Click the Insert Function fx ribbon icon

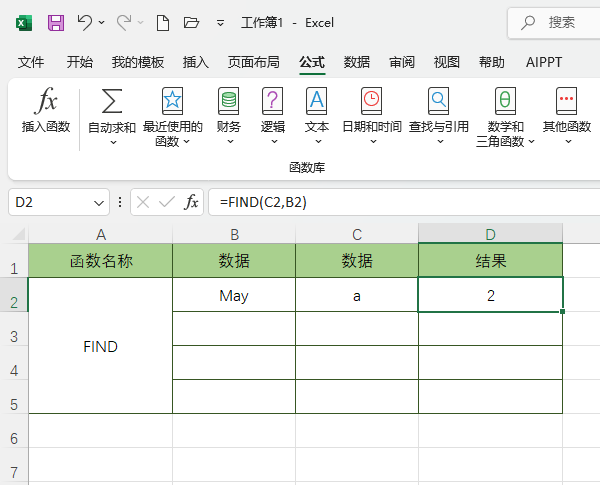click(x=46, y=101)
